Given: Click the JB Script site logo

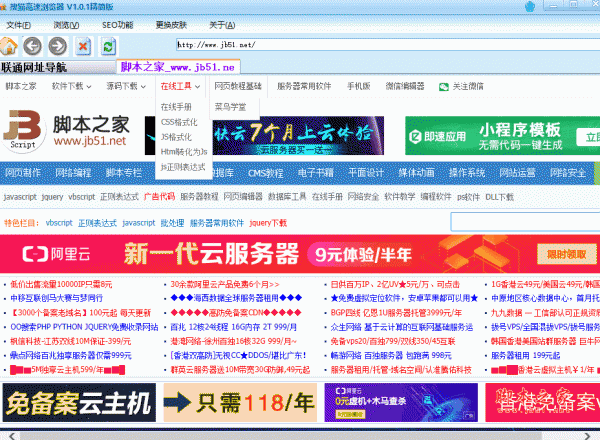Looking at the screenshot, I should coord(23,130).
